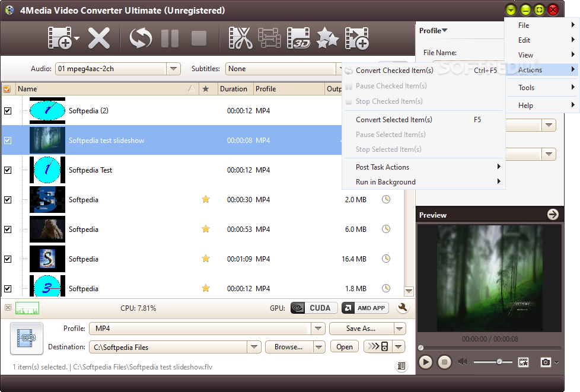Click the clock icon for 16.4 MB row

386,259
